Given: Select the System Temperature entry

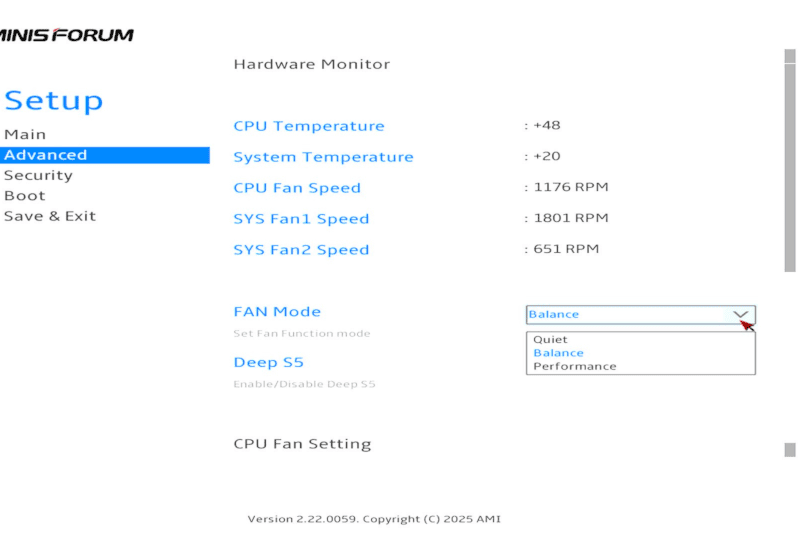Looking at the screenshot, I should (323, 157).
